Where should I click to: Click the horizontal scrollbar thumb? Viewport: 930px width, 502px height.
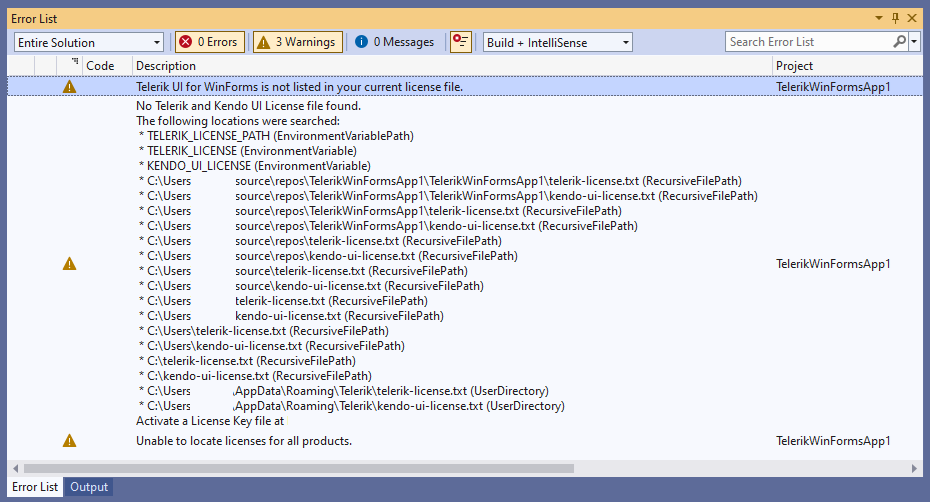coord(298,468)
